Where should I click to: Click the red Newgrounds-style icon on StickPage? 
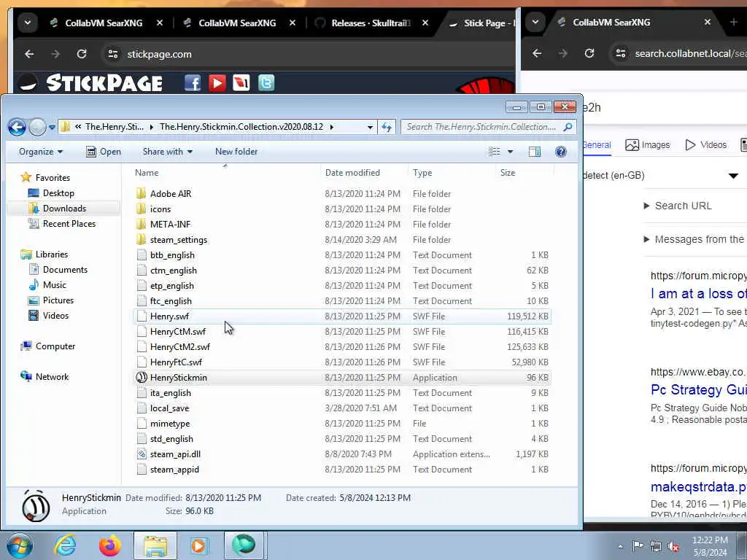(241, 83)
